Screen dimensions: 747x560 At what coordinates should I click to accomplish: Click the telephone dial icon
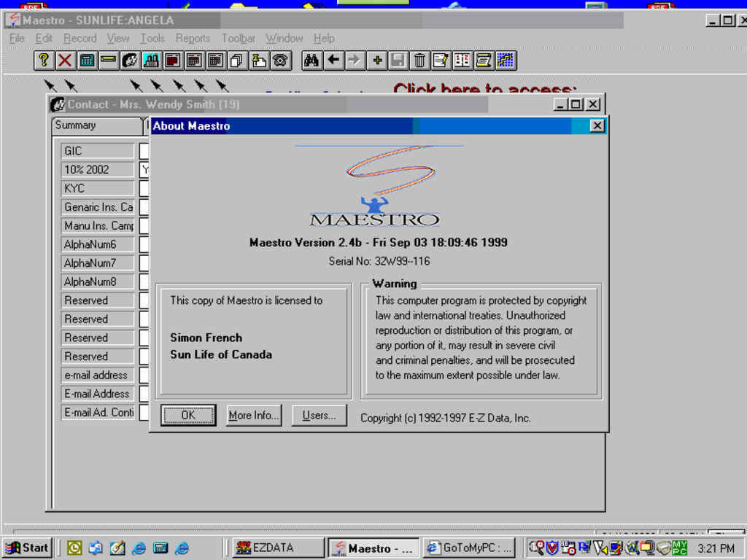280,61
